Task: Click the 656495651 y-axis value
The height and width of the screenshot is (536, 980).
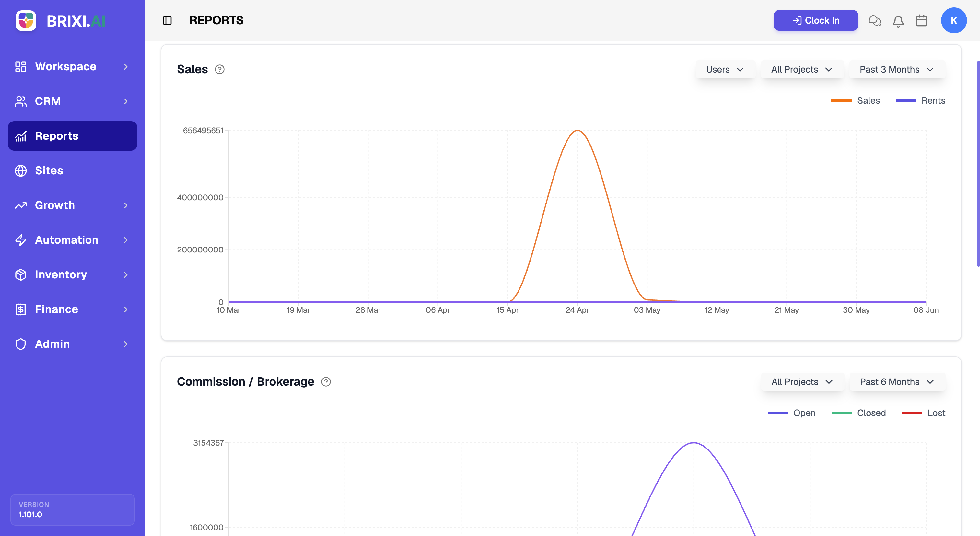Action: tap(203, 131)
